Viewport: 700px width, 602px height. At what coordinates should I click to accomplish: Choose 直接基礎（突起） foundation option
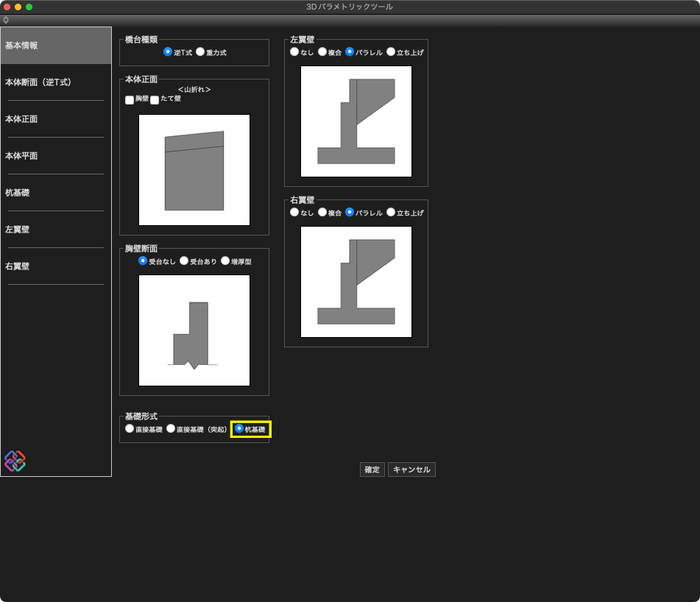click(171, 428)
